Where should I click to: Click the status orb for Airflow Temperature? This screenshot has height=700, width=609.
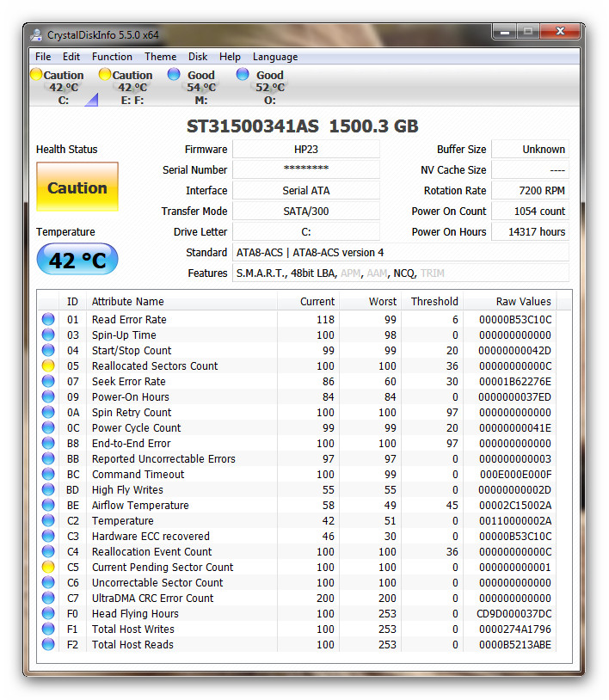[x=48, y=505]
